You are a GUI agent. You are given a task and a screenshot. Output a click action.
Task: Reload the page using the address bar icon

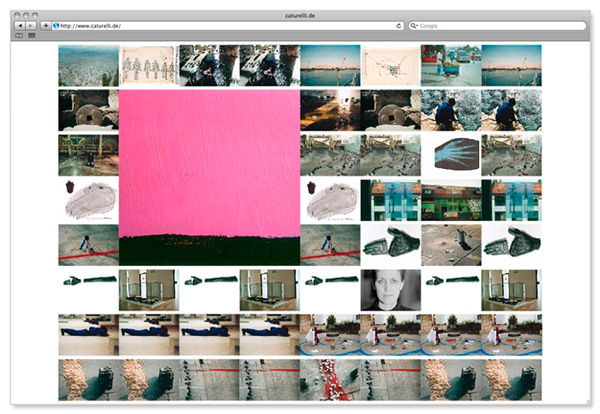coord(399,25)
